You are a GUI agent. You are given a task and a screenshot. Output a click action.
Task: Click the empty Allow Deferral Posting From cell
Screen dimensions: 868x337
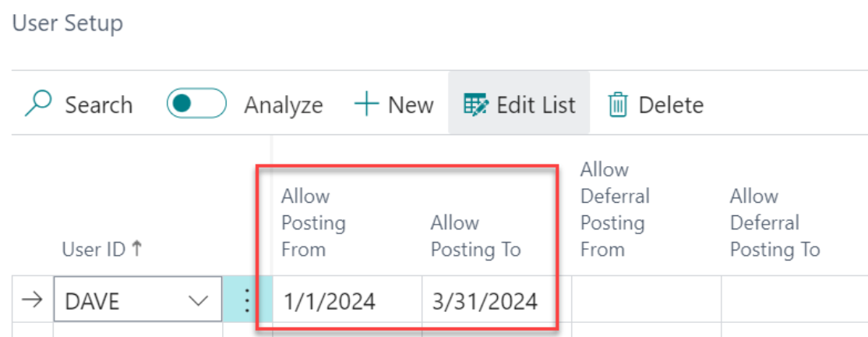(x=646, y=302)
